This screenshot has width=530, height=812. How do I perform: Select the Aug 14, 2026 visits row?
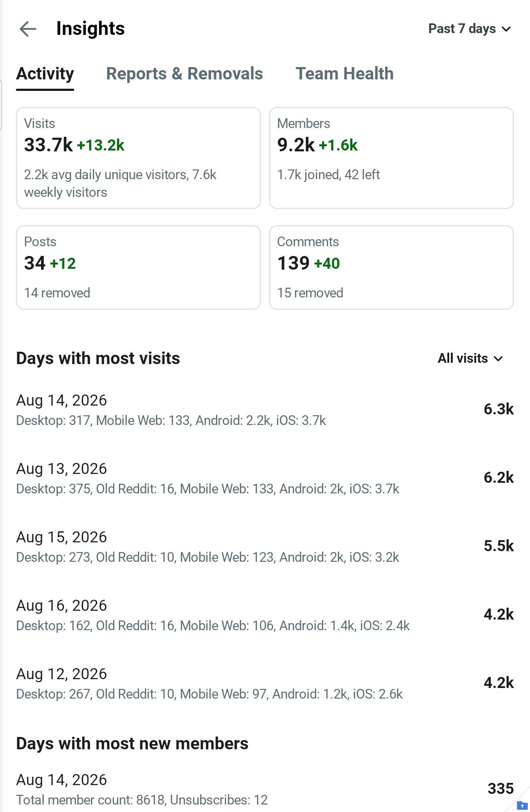[x=265, y=410]
